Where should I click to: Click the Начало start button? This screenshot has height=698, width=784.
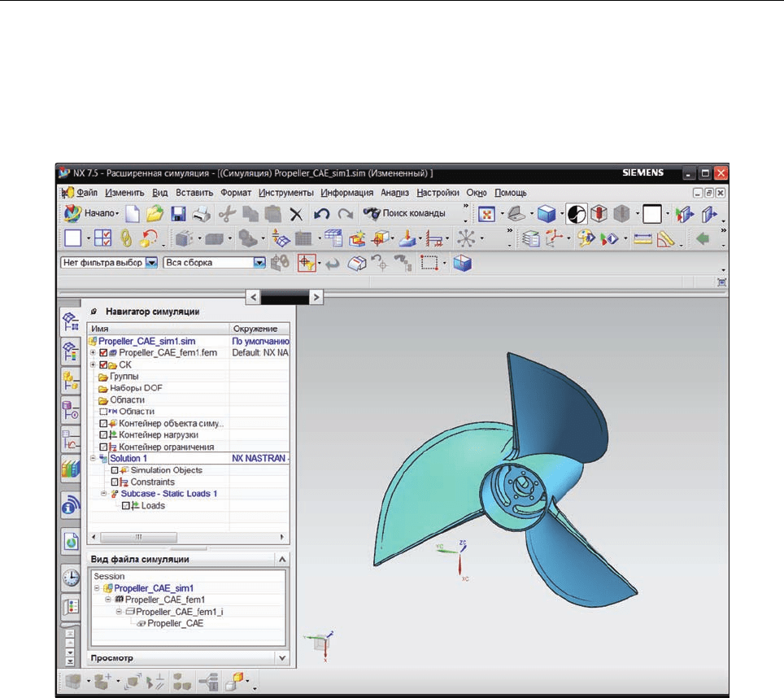click(92, 213)
